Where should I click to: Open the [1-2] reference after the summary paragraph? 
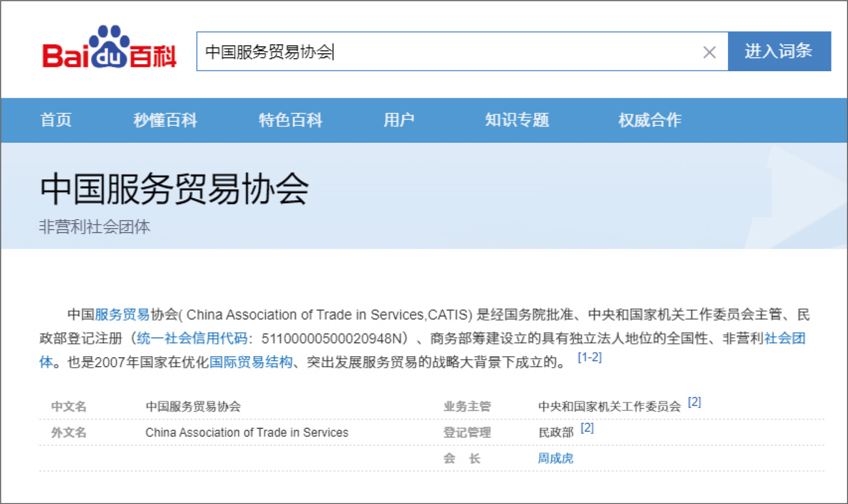coord(590,357)
